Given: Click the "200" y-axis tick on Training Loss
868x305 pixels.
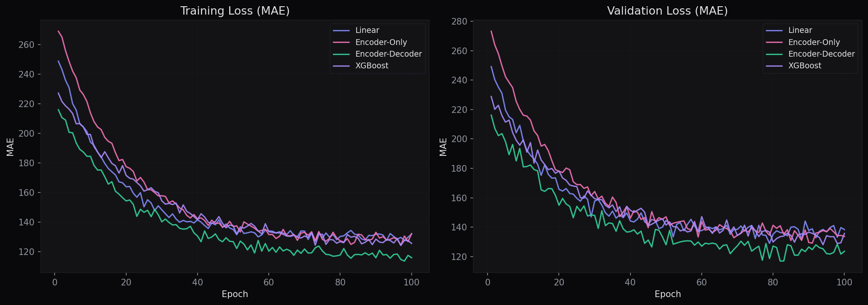Looking at the screenshot, I should point(27,134).
